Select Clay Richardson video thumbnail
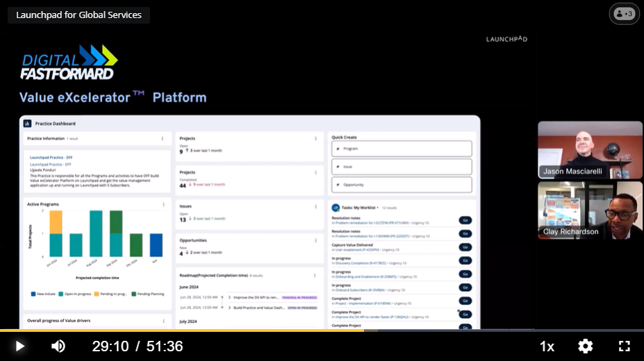Screen dimensions: 644x361 [x=591, y=210]
